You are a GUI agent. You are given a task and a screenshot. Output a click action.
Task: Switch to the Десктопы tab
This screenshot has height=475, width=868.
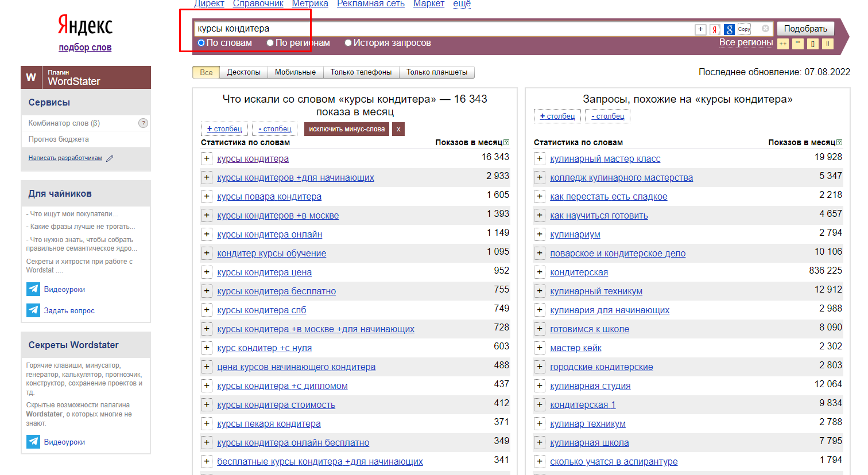pos(243,72)
